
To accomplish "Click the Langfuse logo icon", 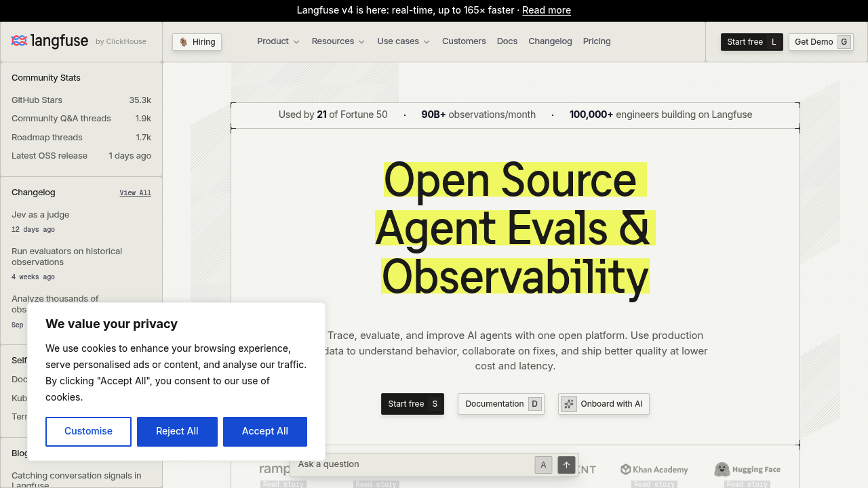I will 19,41.
